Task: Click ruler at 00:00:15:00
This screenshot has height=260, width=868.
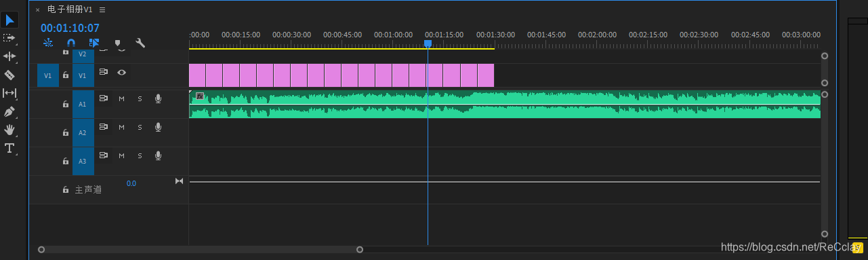Action: pyautogui.click(x=241, y=35)
